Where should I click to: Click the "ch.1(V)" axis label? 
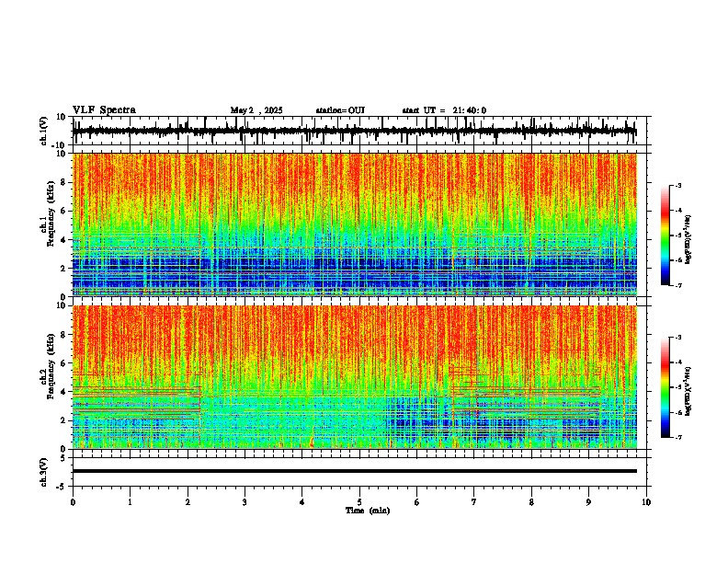click(44, 131)
